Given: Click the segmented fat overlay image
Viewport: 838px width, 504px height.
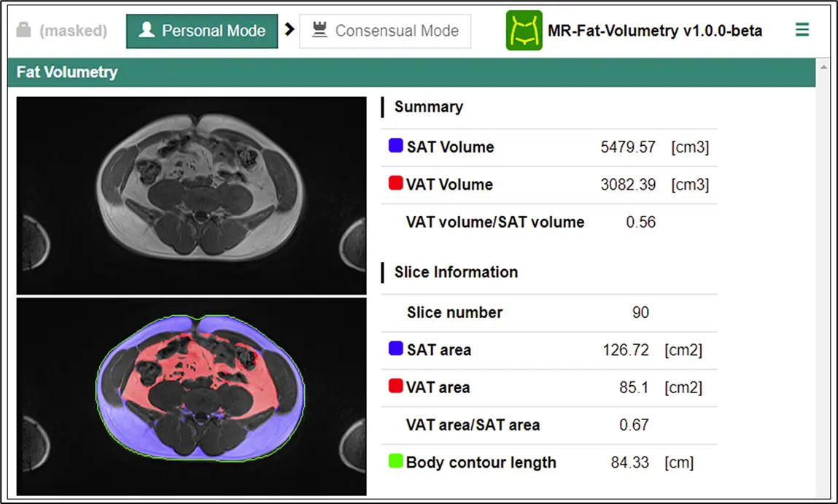Looking at the screenshot, I should [x=191, y=396].
